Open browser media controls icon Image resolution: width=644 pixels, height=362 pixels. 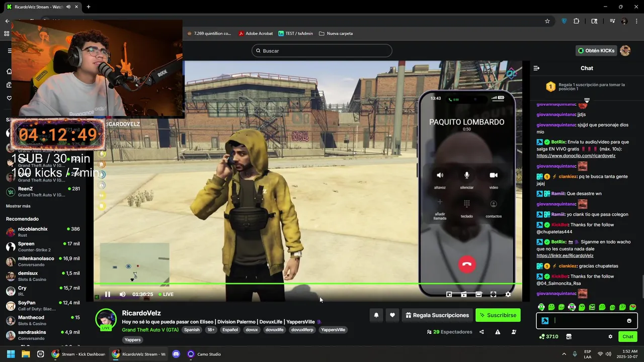click(612, 21)
